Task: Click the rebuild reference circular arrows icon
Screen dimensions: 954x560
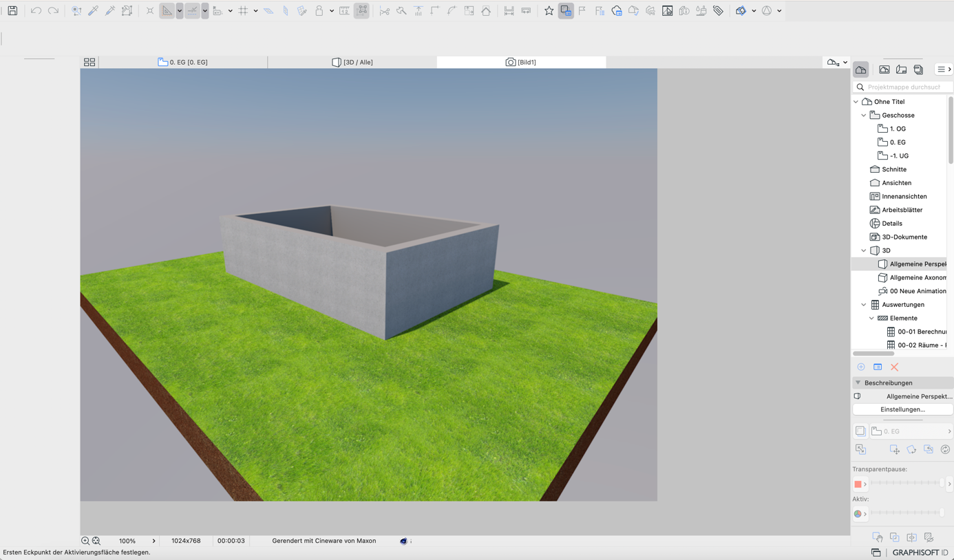Action: coord(945,450)
